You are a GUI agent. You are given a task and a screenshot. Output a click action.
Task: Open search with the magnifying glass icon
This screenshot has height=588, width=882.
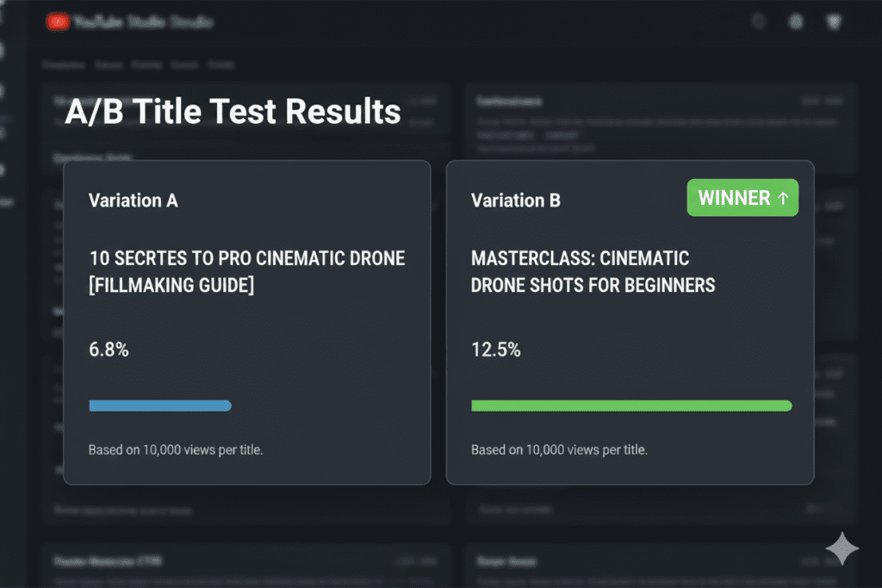758,21
